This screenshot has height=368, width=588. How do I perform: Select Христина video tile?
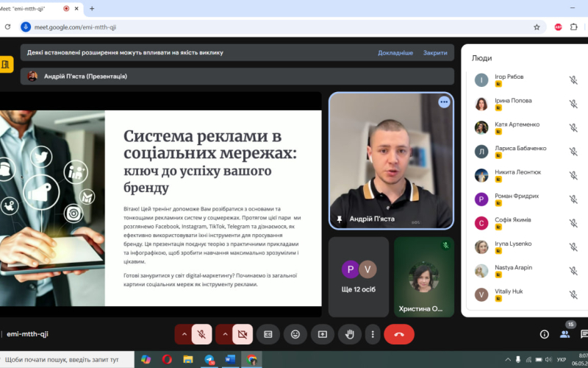(x=424, y=277)
